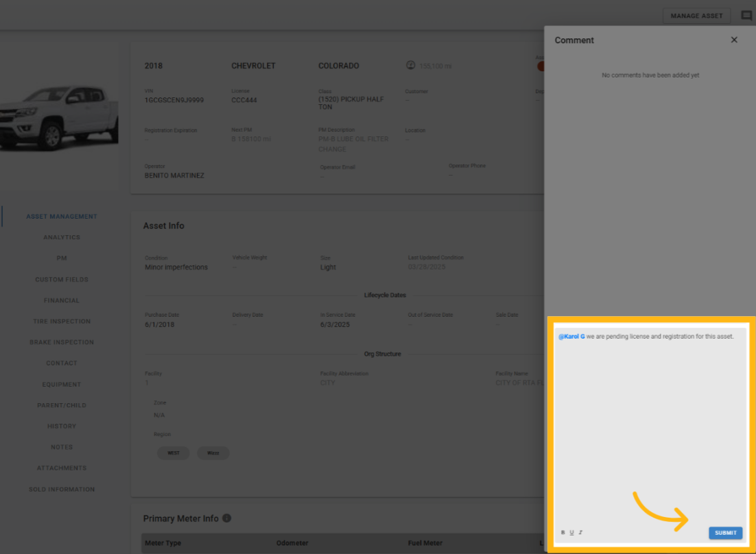View the asset History section

point(62,426)
